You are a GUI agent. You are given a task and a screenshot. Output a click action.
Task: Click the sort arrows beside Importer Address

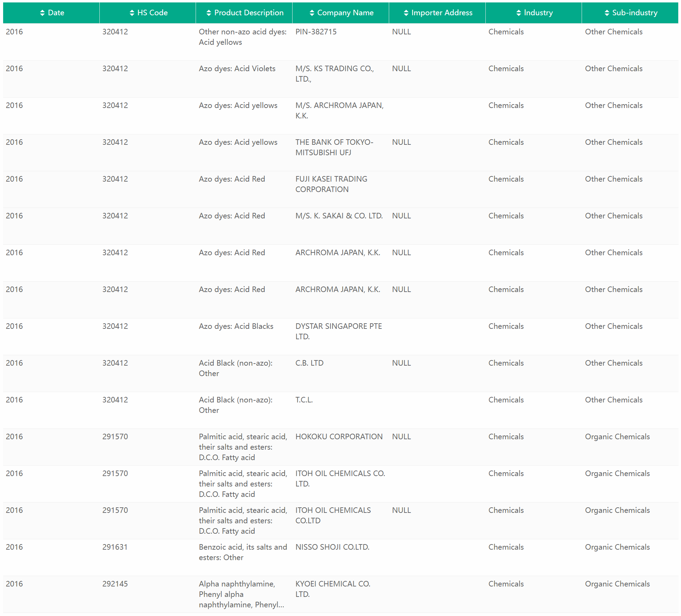[x=406, y=13]
